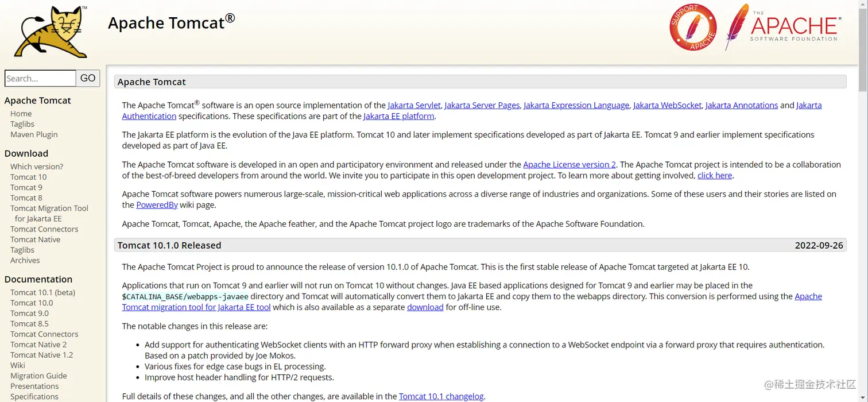This screenshot has width=868, height=402.
Task: Click the Download sidebar heading
Action: coord(26,153)
